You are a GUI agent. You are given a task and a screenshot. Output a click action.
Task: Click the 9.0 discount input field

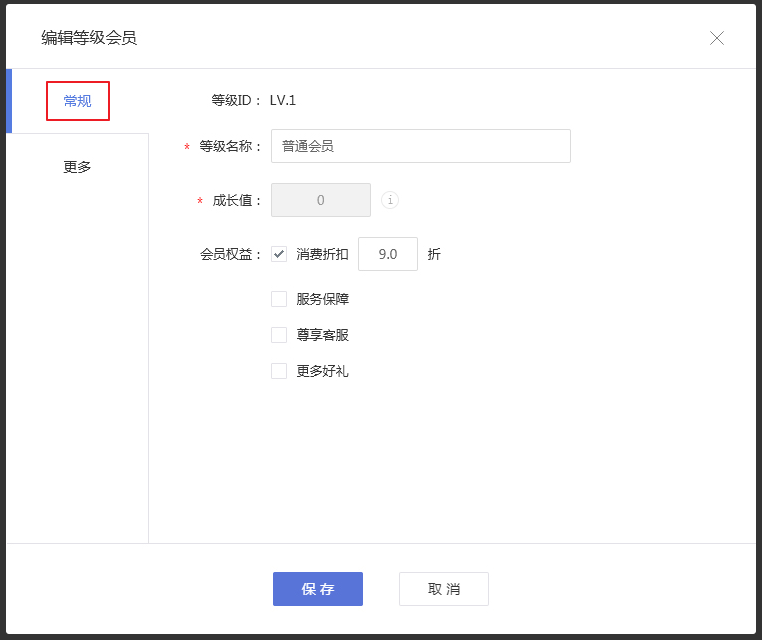click(388, 254)
